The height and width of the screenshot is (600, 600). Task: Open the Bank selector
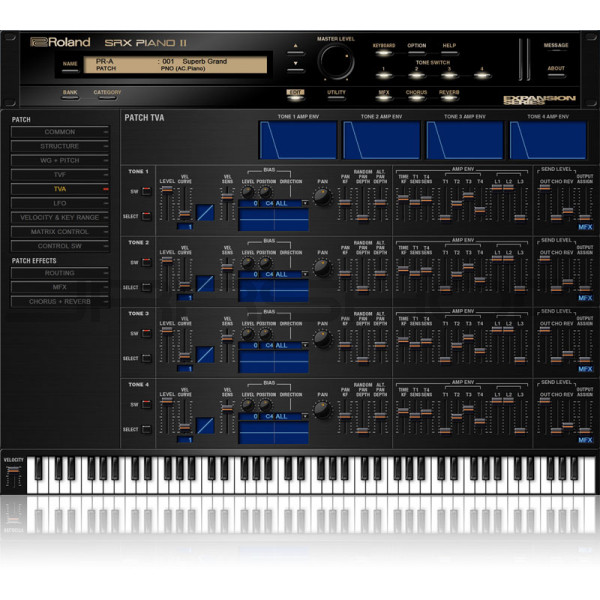[x=70, y=97]
